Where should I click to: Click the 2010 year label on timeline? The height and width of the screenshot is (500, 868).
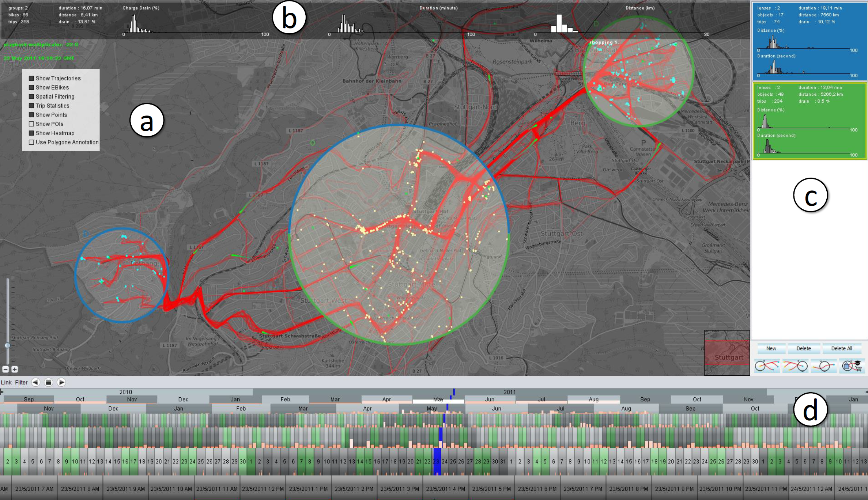click(x=125, y=392)
